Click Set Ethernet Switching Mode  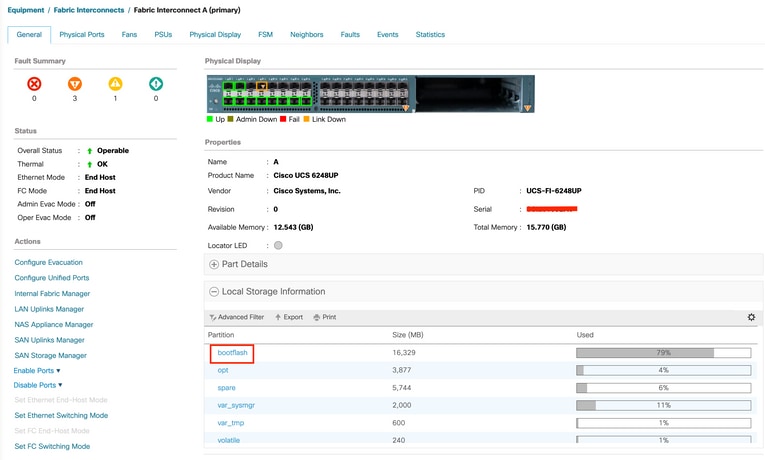[x=61, y=416]
